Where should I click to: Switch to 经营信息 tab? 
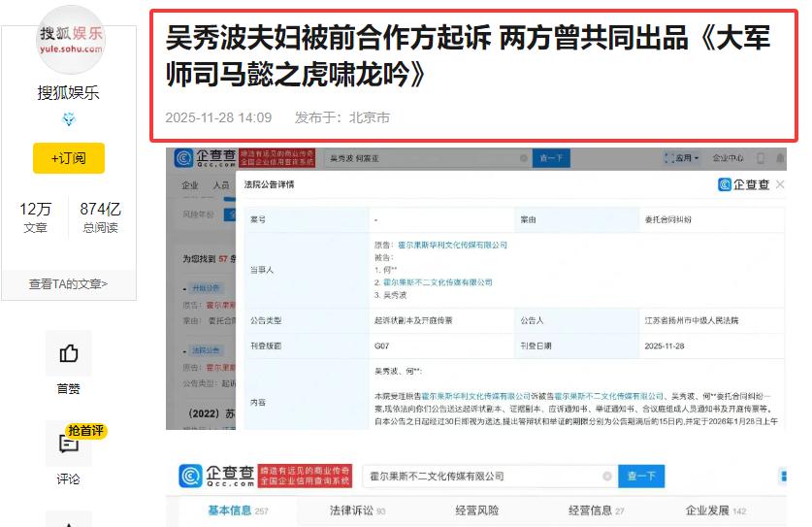point(596,511)
